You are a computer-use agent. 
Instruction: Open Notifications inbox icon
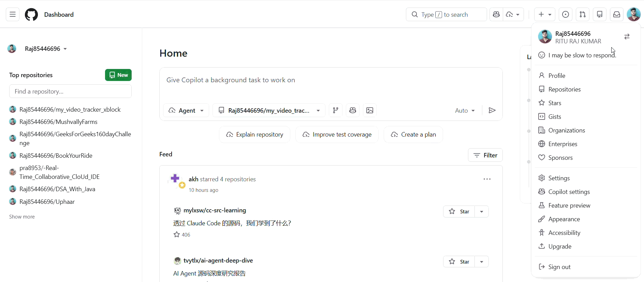pos(617,14)
